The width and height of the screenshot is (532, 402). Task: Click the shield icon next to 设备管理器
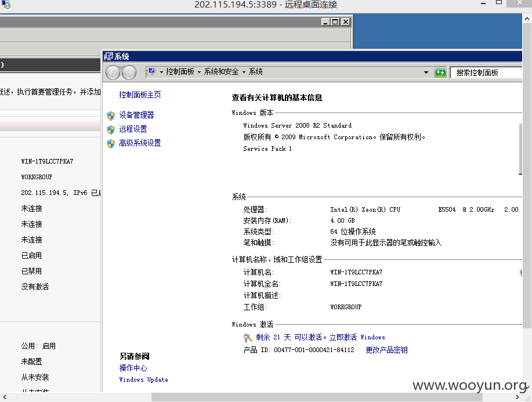[111, 115]
